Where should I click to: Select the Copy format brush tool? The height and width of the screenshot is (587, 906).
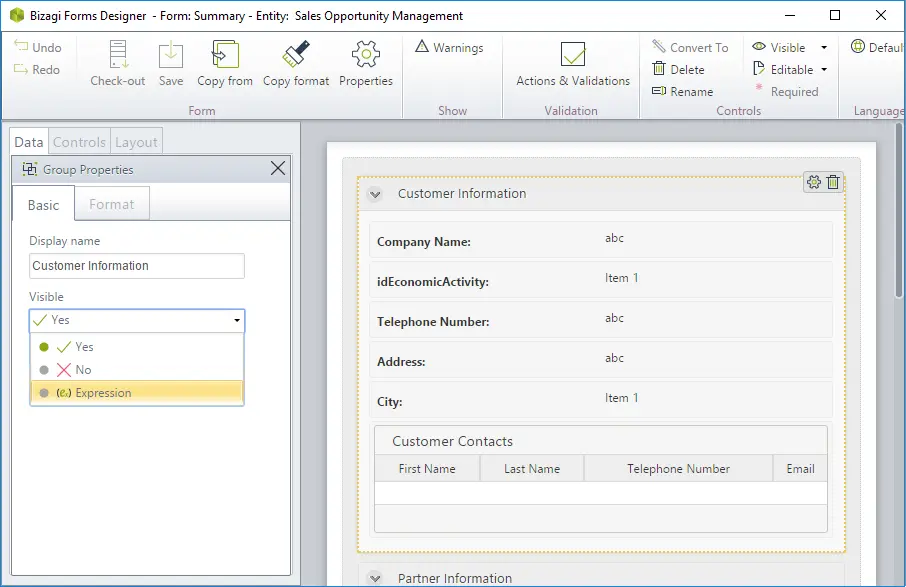pyautogui.click(x=296, y=53)
